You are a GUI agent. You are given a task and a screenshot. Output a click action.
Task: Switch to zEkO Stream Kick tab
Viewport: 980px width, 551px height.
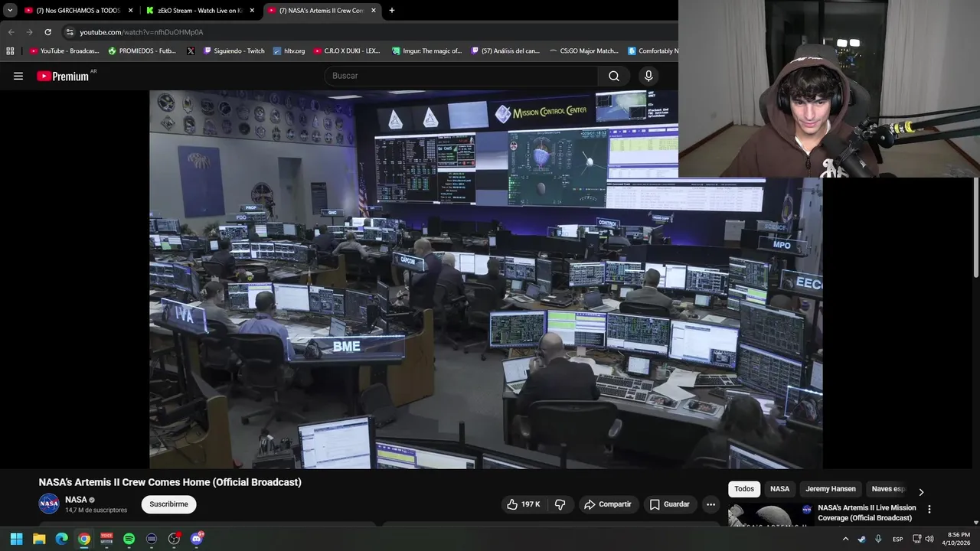pyautogui.click(x=201, y=11)
